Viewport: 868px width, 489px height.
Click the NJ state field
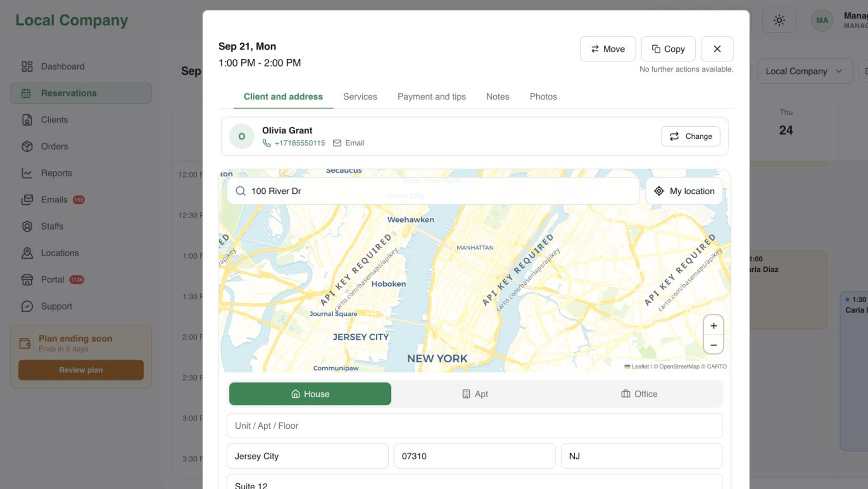(642, 456)
